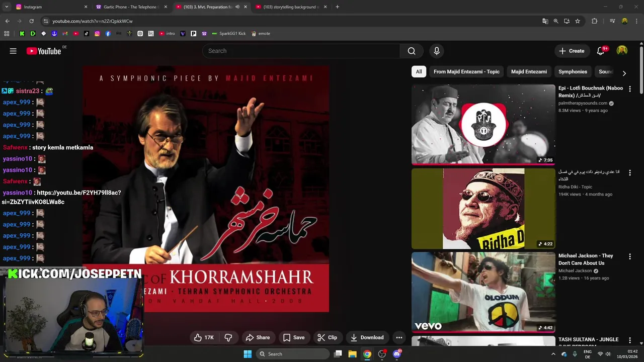Focus the YouTube search field
The width and height of the screenshot is (644, 362).
302,51
